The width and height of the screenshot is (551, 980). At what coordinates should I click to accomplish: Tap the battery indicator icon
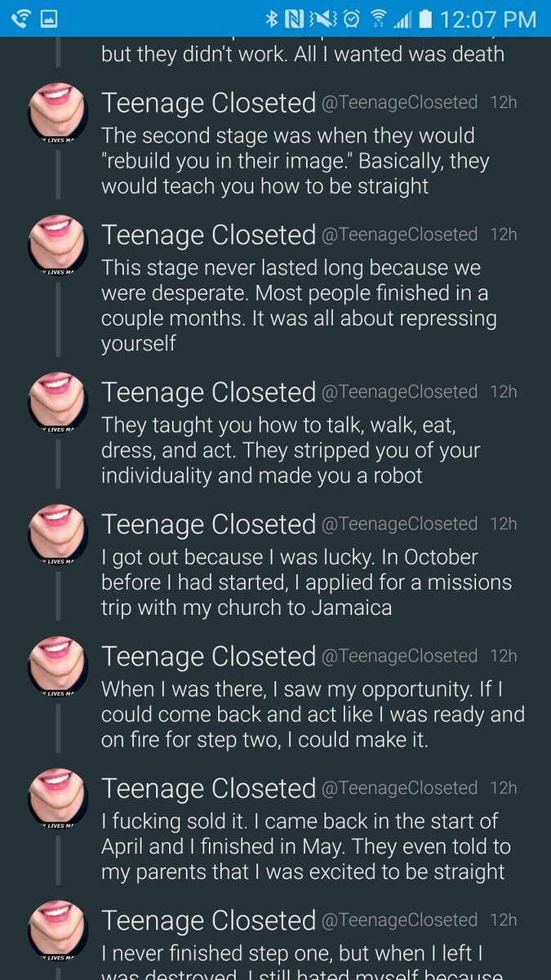[424, 18]
